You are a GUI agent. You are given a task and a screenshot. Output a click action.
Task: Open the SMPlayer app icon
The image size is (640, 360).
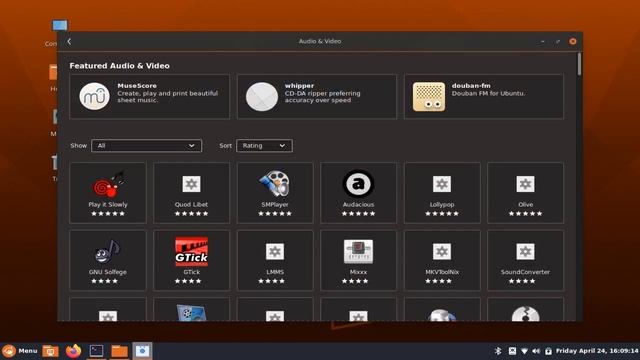[x=275, y=184]
